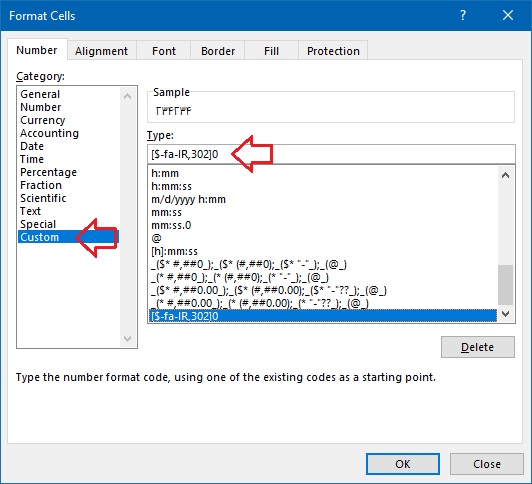Viewport: 532px width, 484px height.
Task: Switch to the Alignment tab
Action: click(101, 51)
